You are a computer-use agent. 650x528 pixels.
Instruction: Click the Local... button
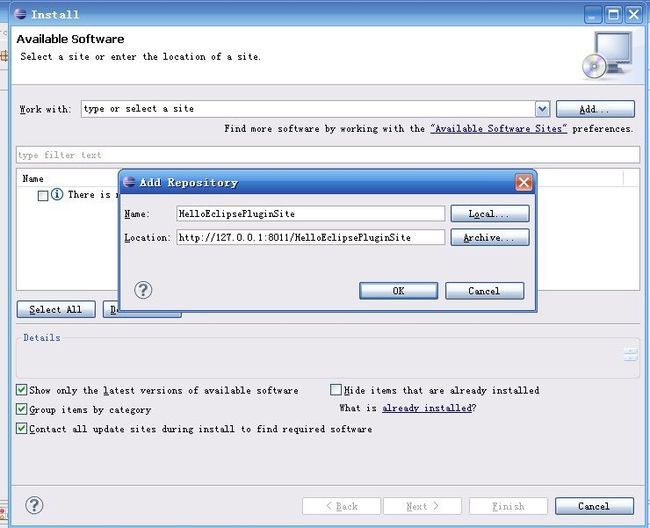point(490,213)
